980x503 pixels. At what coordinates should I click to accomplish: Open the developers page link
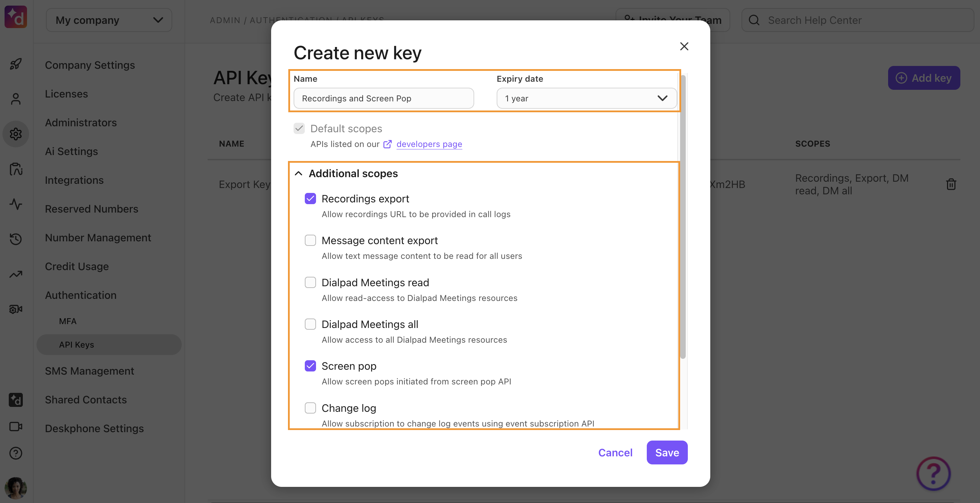coord(429,144)
